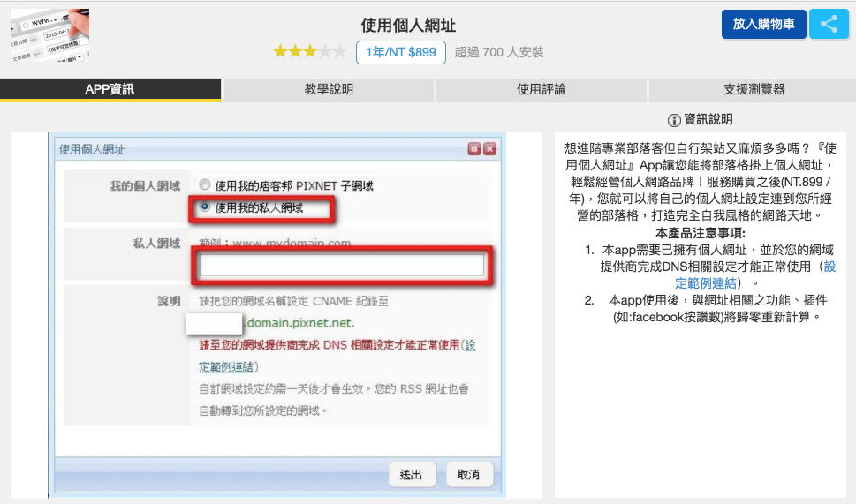The height and width of the screenshot is (504, 856).
Task: Click the 資訊說明 heading label
Action: click(x=708, y=119)
